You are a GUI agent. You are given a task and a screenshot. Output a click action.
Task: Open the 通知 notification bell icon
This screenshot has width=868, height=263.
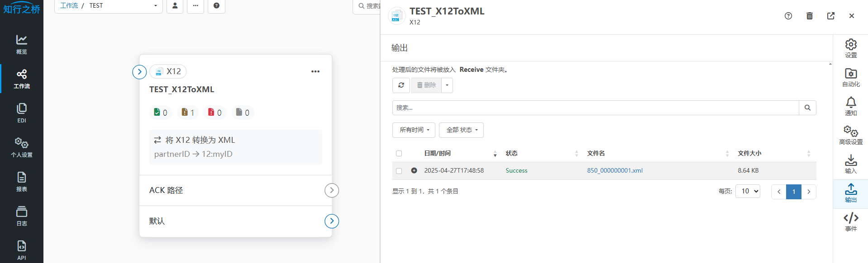pos(850,106)
